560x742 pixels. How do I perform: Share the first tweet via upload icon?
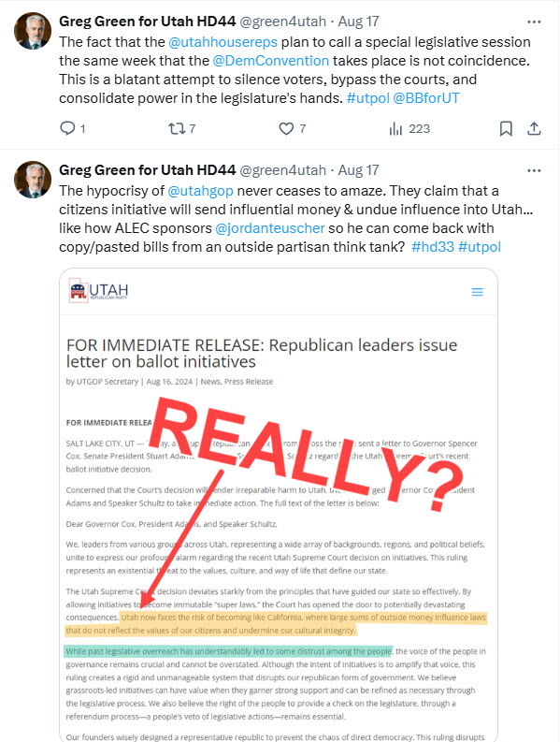click(534, 128)
